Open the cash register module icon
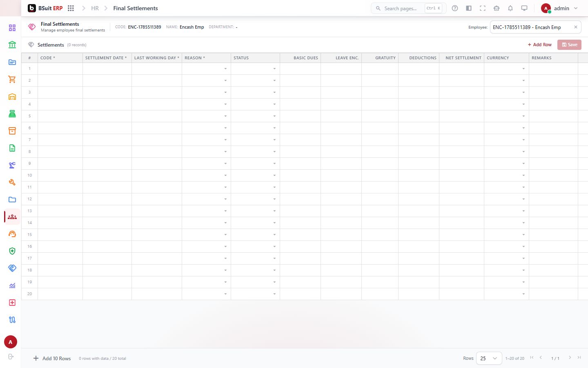This screenshot has height=368, width=588. click(x=12, y=114)
